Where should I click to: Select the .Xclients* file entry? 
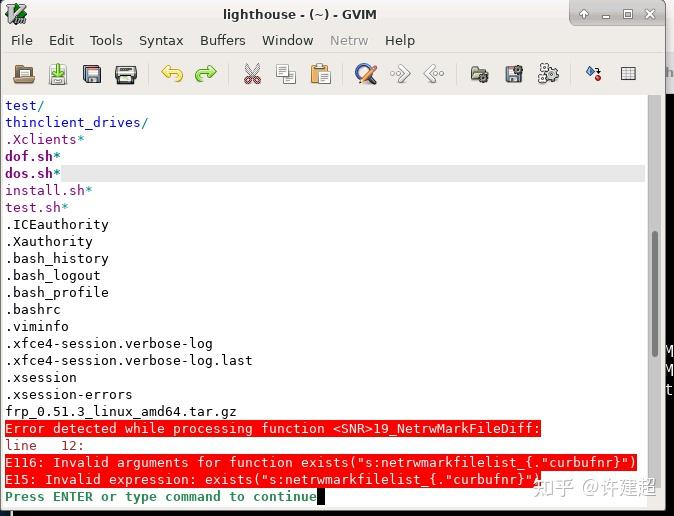(45, 139)
